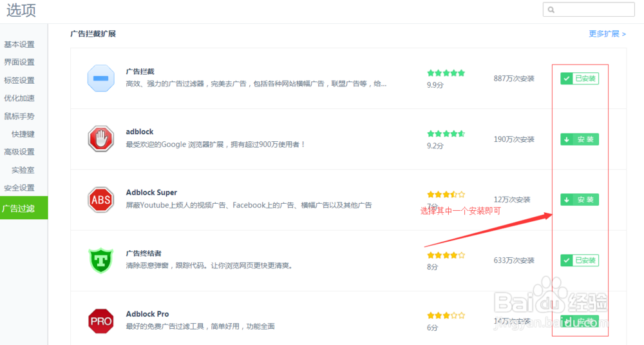Open 优化加速 in the sidebar
The width and height of the screenshot is (644, 345).
(x=19, y=98)
